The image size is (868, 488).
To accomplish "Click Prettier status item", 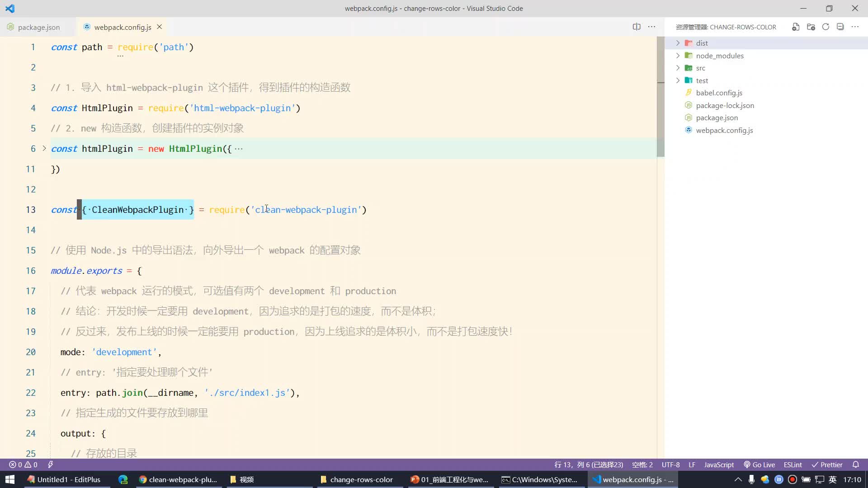I will pyautogui.click(x=827, y=465).
